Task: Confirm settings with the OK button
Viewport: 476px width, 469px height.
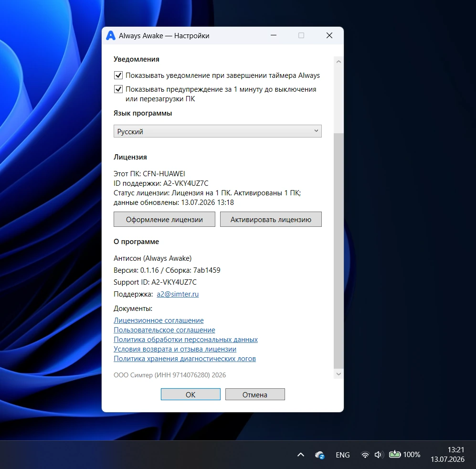Action: coord(190,394)
